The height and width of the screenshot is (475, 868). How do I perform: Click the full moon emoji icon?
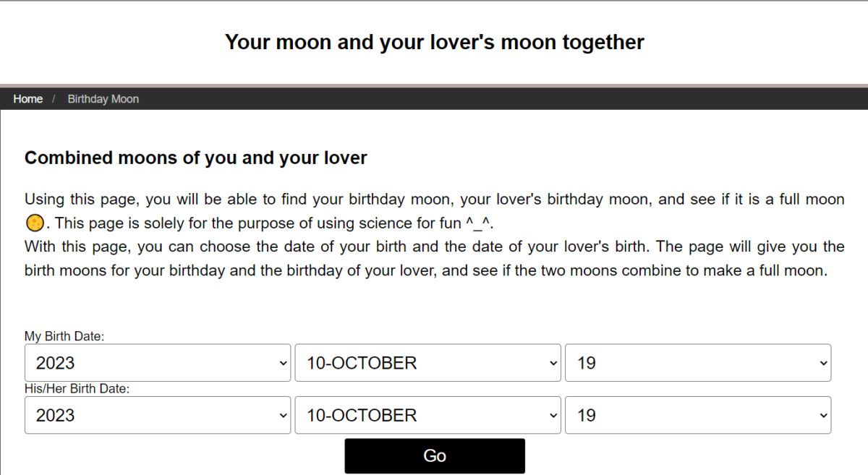point(34,221)
